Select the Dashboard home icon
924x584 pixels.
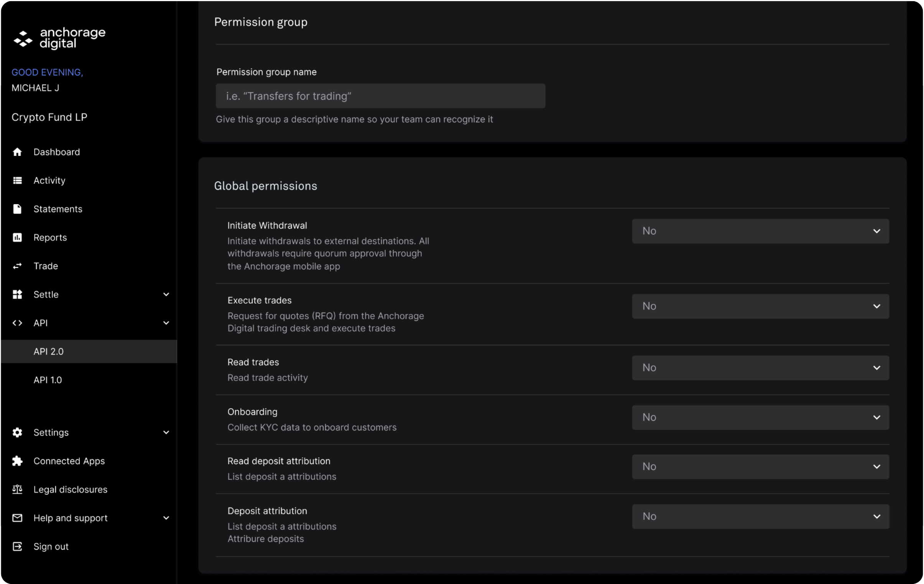tap(17, 152)
